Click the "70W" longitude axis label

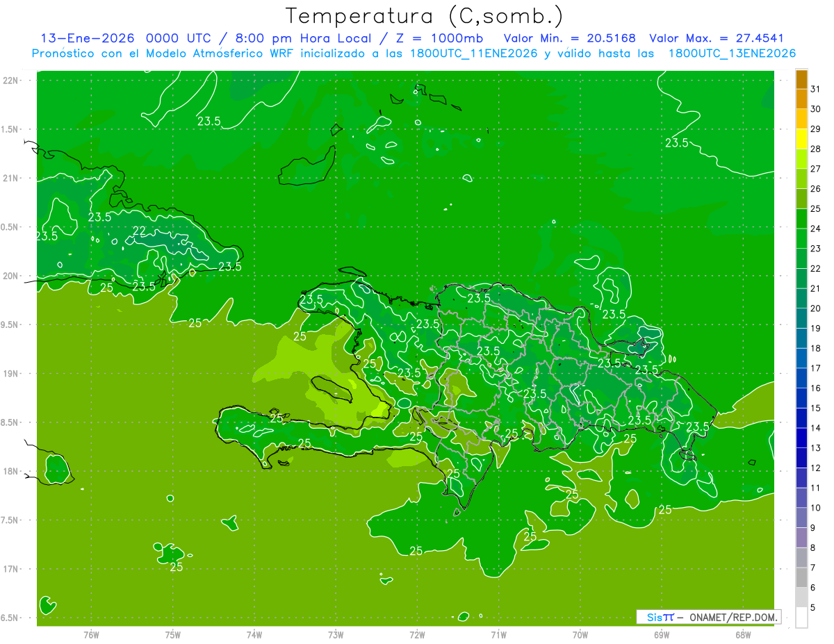pyautogui.click(x=580, y=634)
